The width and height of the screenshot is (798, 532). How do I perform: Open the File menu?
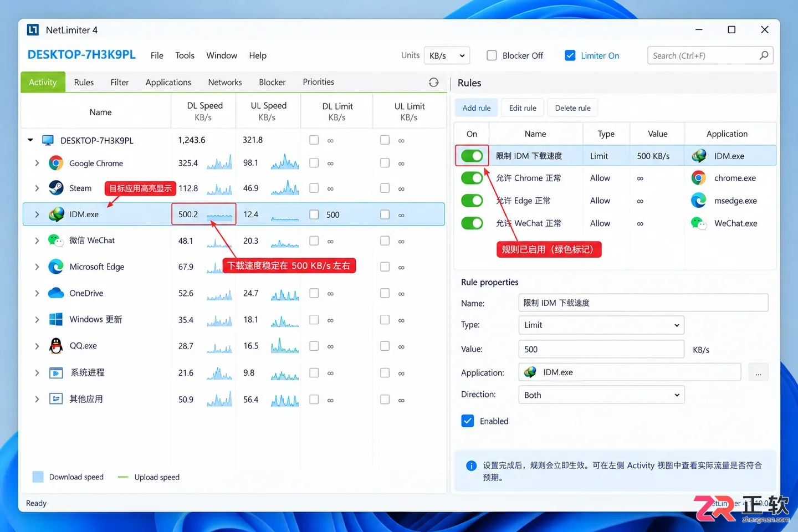(157, 55)
